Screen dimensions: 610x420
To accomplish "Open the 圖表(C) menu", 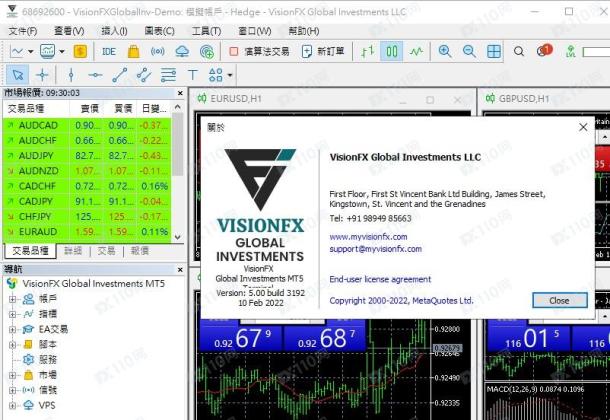I will 160,31.
